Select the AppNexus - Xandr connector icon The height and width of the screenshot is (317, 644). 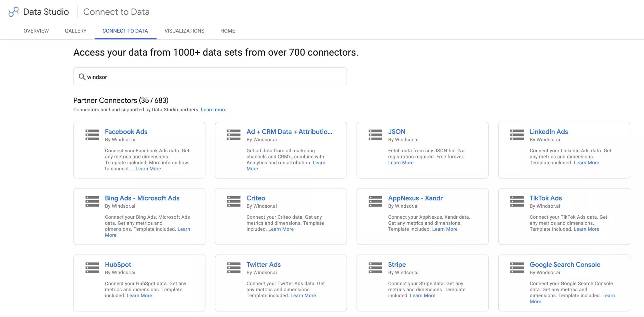[375, 201]
